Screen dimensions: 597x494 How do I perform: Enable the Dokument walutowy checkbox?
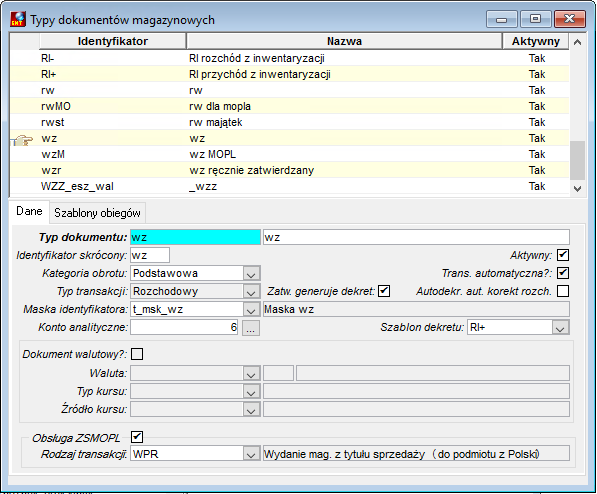pyautogui.click(x=137, y=354)
